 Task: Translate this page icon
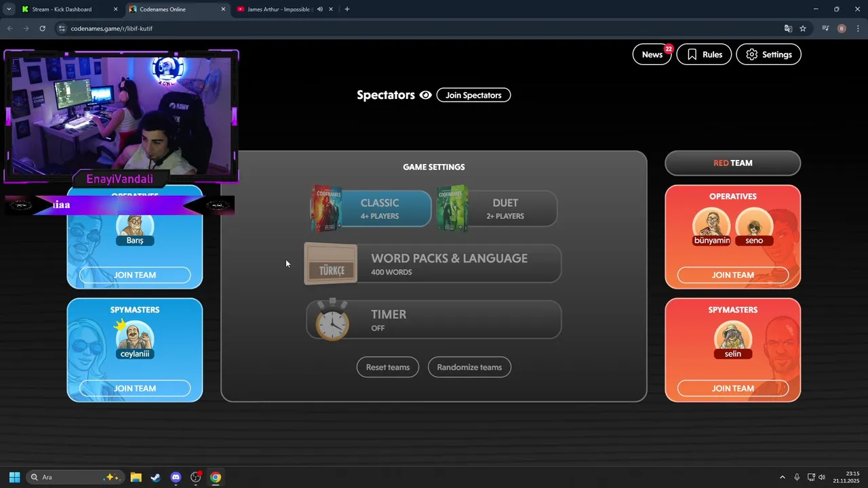pyautogui.click(x=788, y=28)
